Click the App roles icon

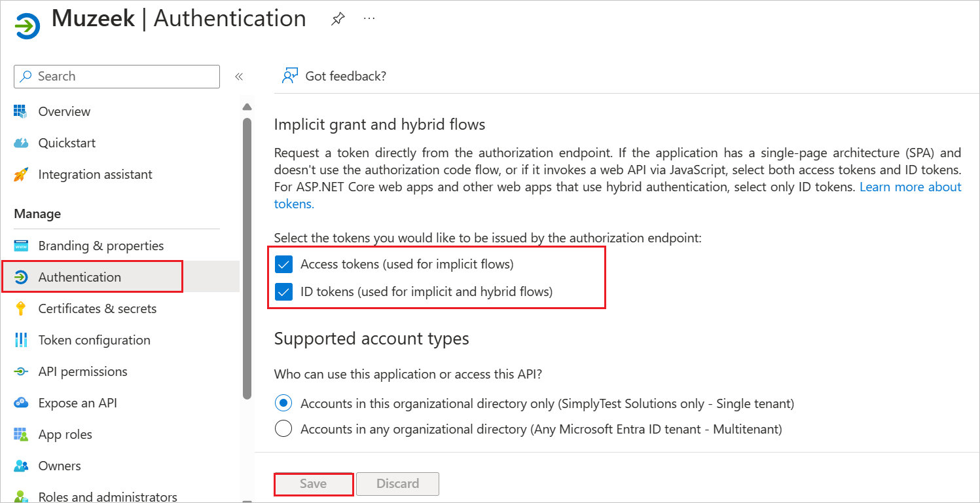[x=21, y=434]
